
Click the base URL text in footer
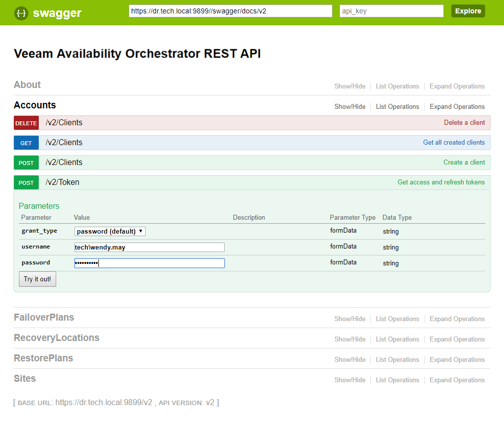click(103, 403)
